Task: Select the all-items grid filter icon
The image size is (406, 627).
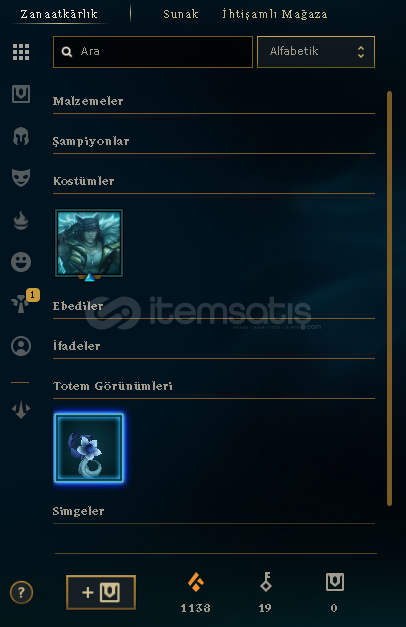Action: [x=21, y=52]
